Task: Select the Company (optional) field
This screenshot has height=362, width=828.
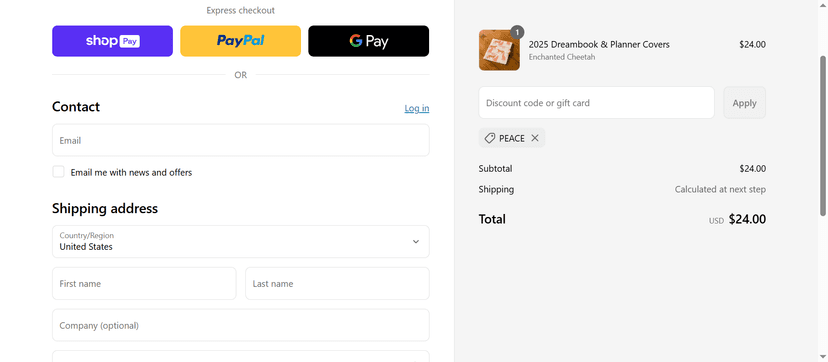Action: pyautogui.click(x=241, y=325)
